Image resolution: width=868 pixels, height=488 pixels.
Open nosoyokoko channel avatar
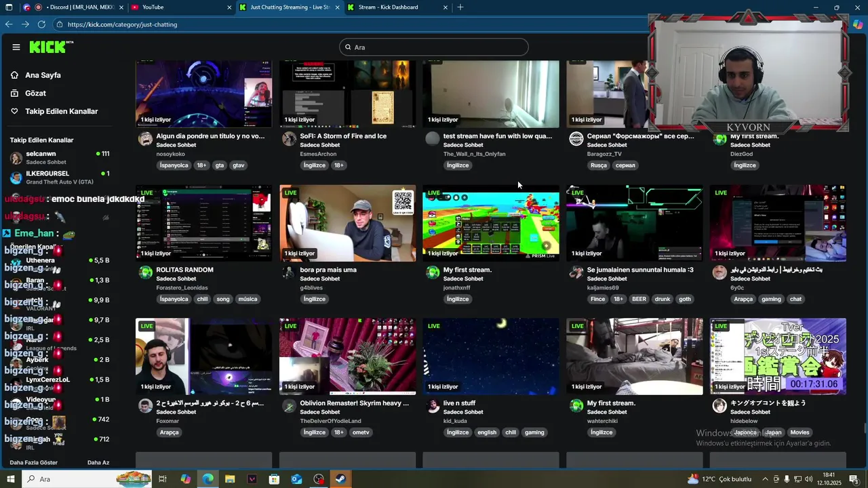click(145, 139)
